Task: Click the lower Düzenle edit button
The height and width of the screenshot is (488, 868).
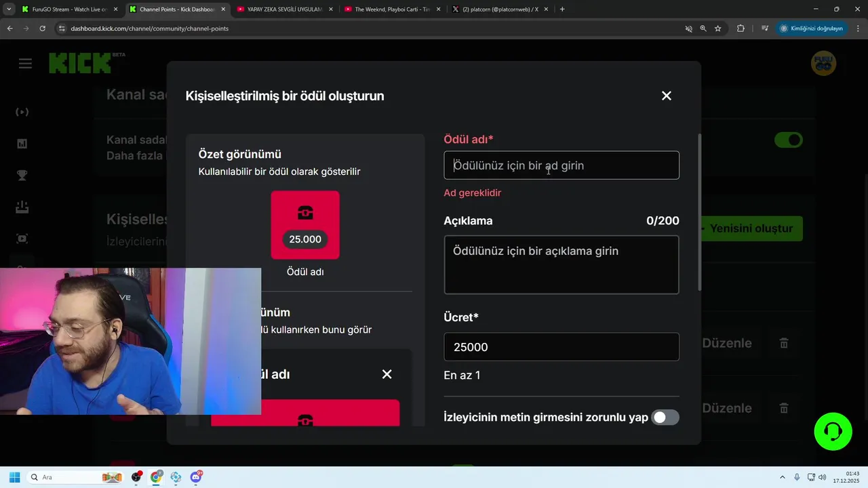Action: point(727,408)
